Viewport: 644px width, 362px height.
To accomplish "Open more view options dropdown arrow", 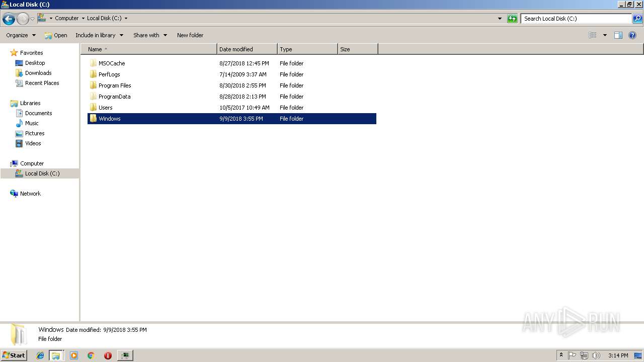I will [605, 35].
